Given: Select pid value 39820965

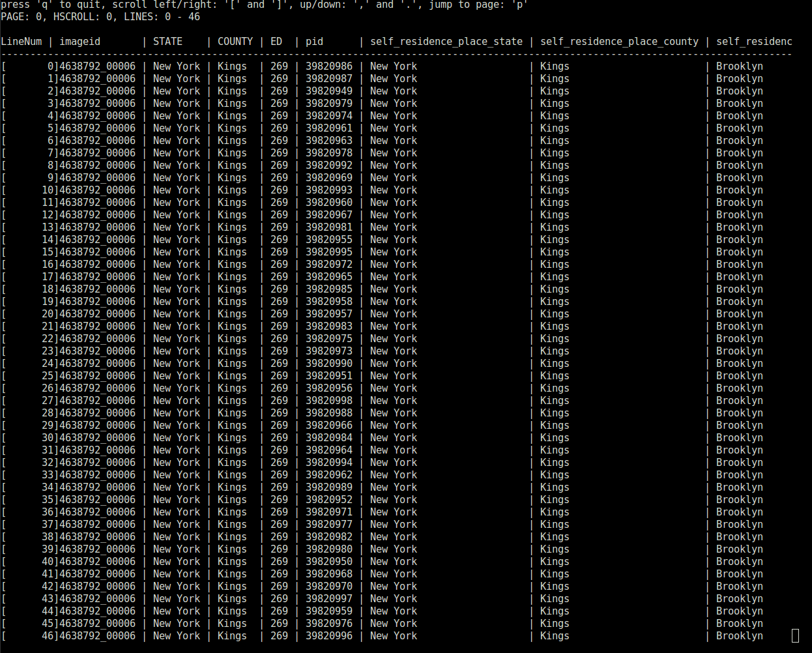Looking at the screenshot, I should pyautogui.click(x=329, y=276).
